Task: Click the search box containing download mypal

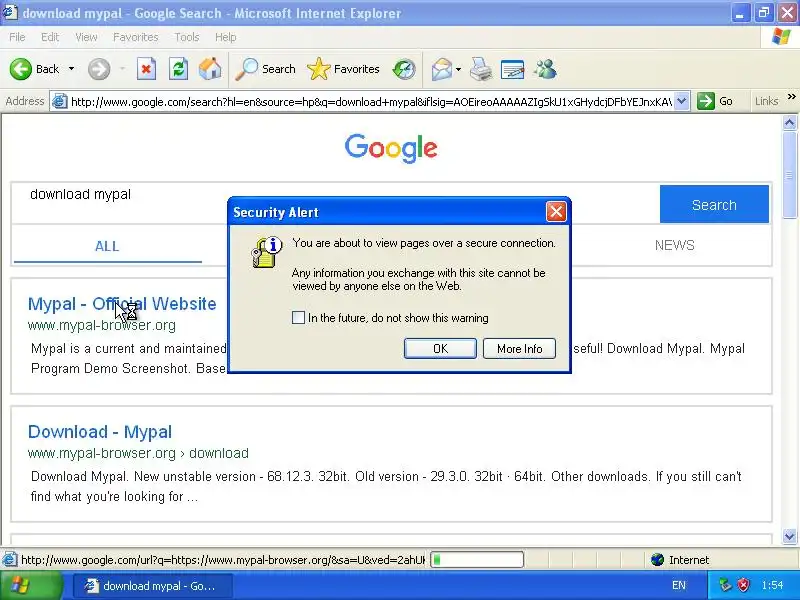Action: click(x=335, y=204)
